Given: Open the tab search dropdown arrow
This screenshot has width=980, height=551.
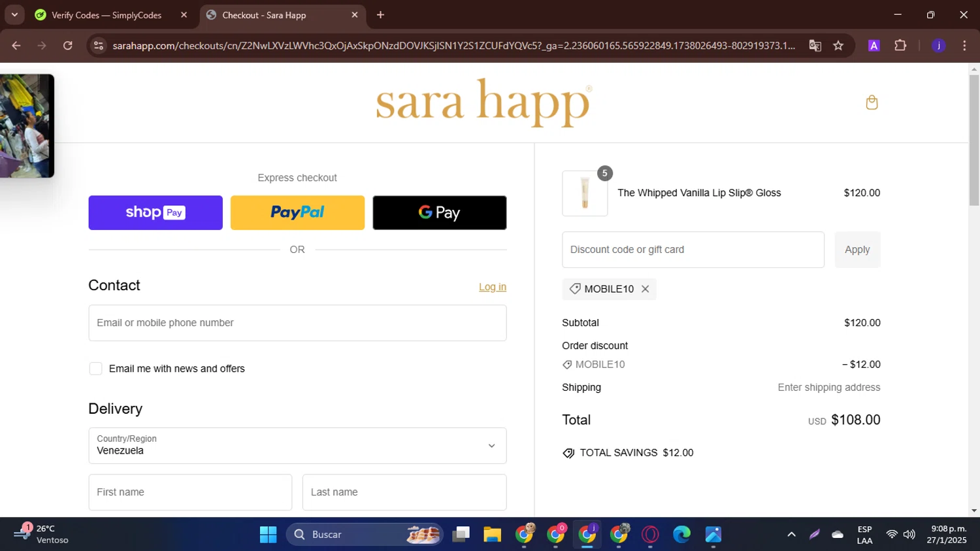Looking at the screenshot, I should [14, 15].
